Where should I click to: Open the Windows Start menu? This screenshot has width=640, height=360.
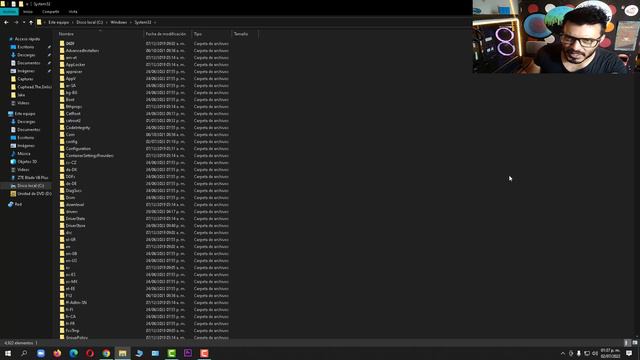[x=8, y=353]
